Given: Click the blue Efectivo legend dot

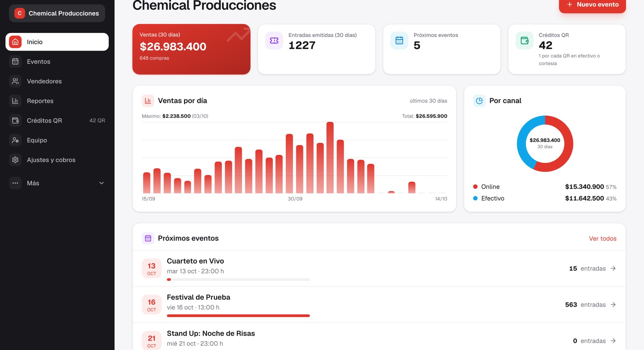Looking at the screenshot, I should pyautogui.click(x=475, y=198).
